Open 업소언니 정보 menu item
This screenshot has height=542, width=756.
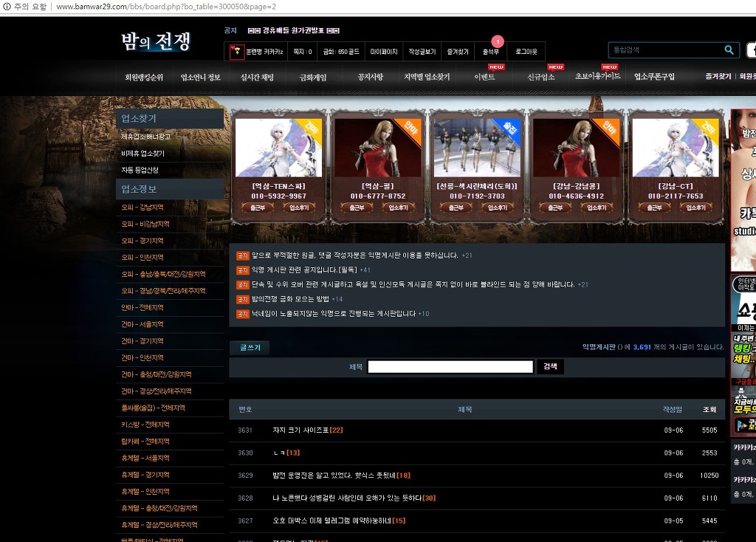coord(200,77)
